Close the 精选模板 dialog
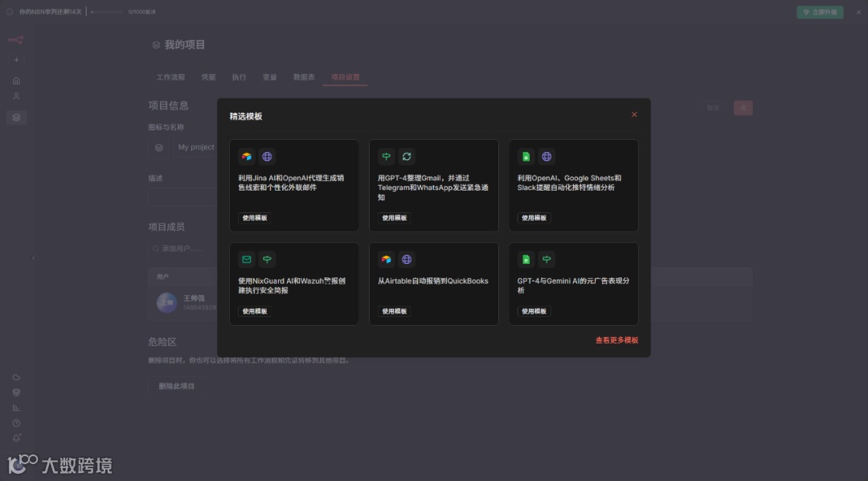This screenshot has height=481, width=868. click(634, 115)
